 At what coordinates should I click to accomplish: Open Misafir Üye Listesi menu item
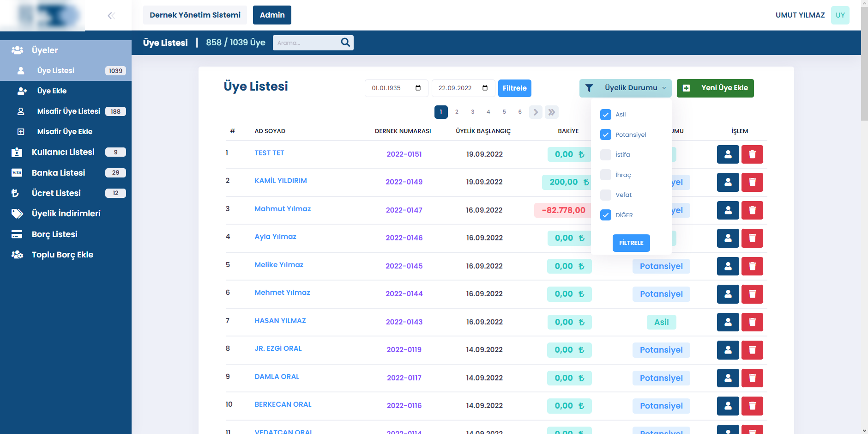[68, 111]
